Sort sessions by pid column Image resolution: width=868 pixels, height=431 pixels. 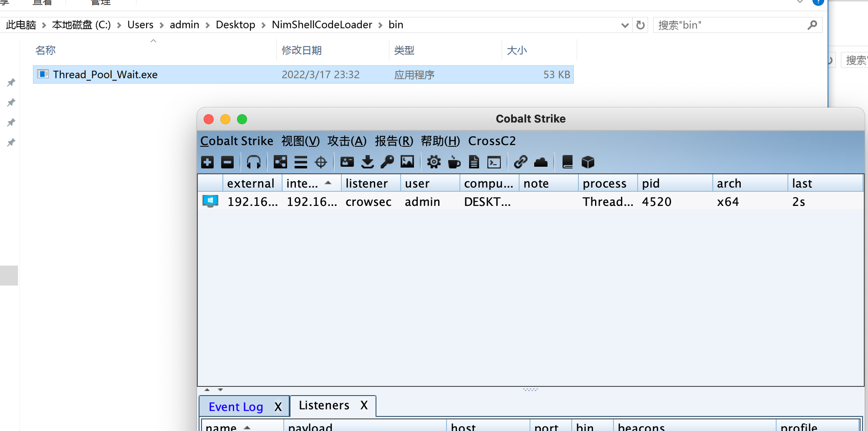tap(675, 183)
